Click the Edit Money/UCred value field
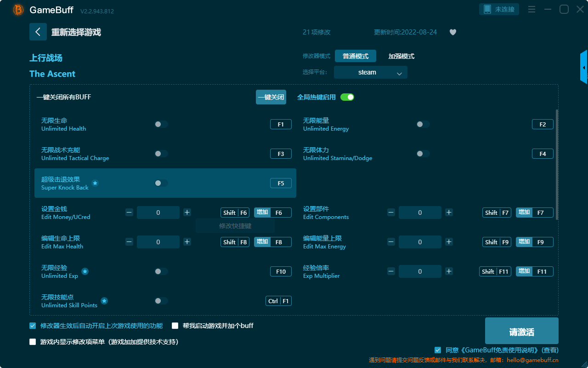The image size is (588, 368). (x=158, y=213)
